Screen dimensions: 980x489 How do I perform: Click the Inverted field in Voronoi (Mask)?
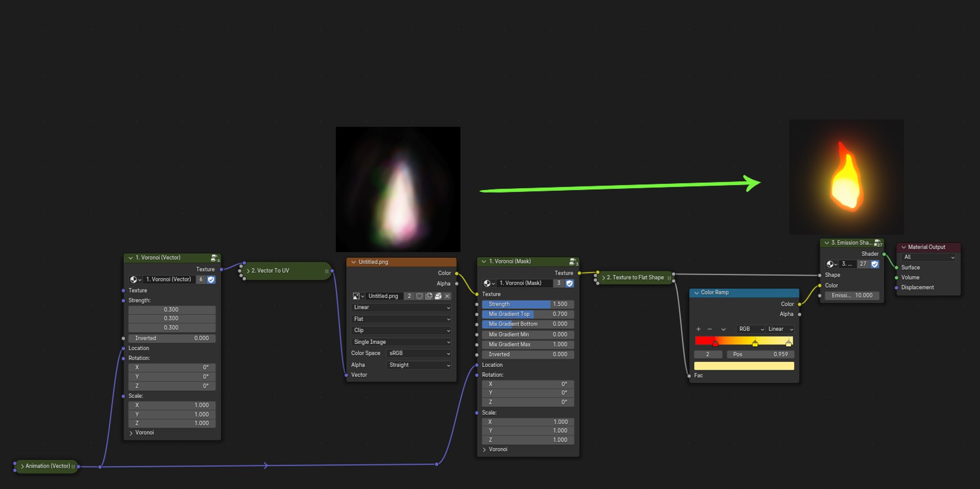coord(528,355)
